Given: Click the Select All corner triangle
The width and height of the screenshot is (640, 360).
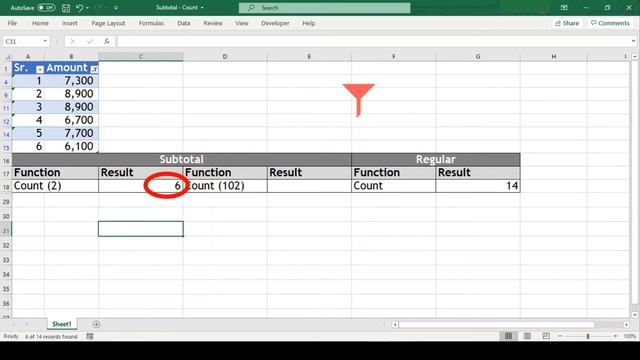Looking at the screenshot, I should pos(7,57).
